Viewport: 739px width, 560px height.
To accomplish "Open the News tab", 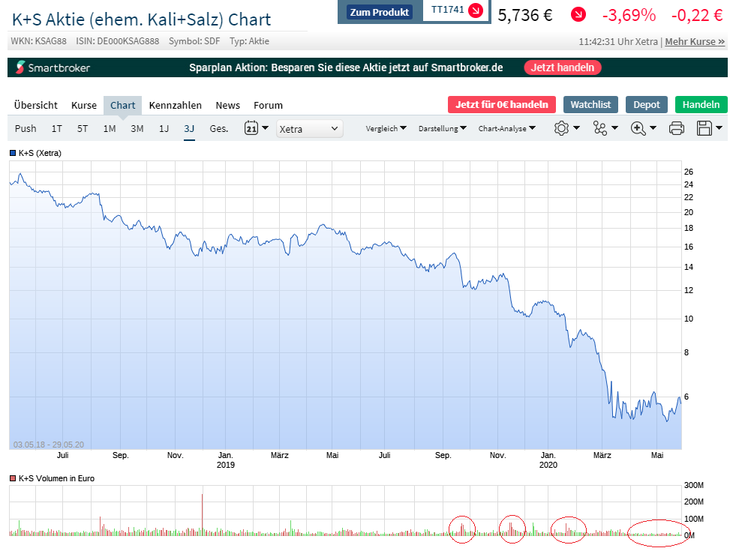I will pyautogui.click(x=227, y=105).
